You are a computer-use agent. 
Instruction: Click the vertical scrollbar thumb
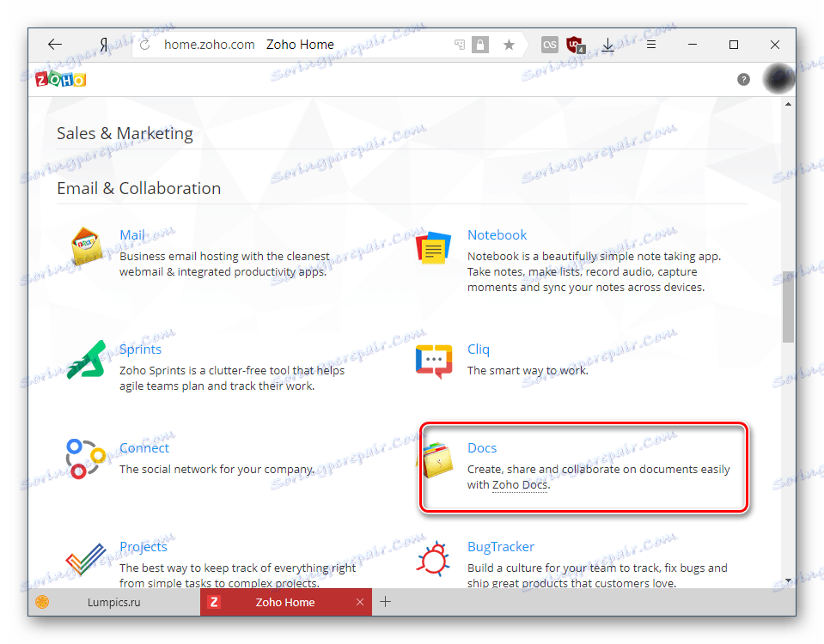coord(788,307)
